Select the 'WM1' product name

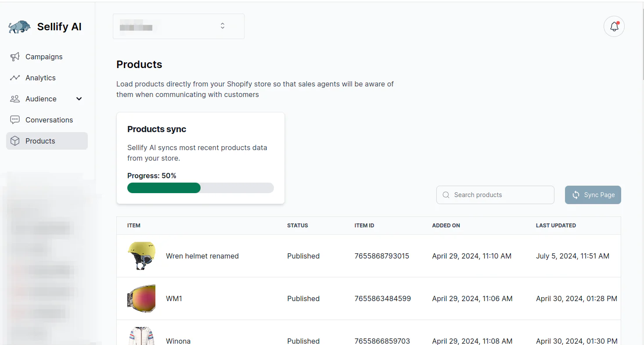pos(174,298)
